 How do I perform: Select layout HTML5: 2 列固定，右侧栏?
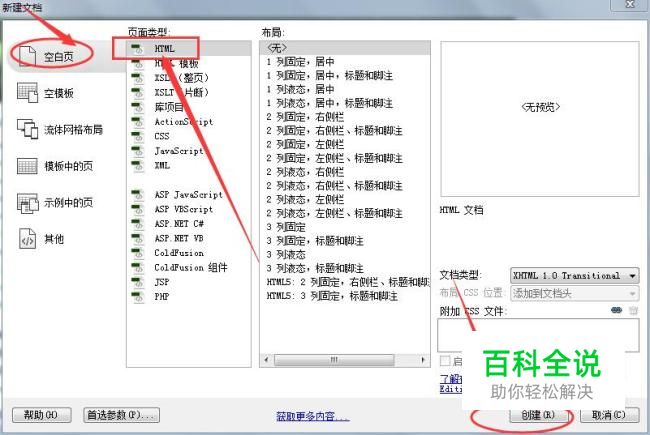pos(345,282)
